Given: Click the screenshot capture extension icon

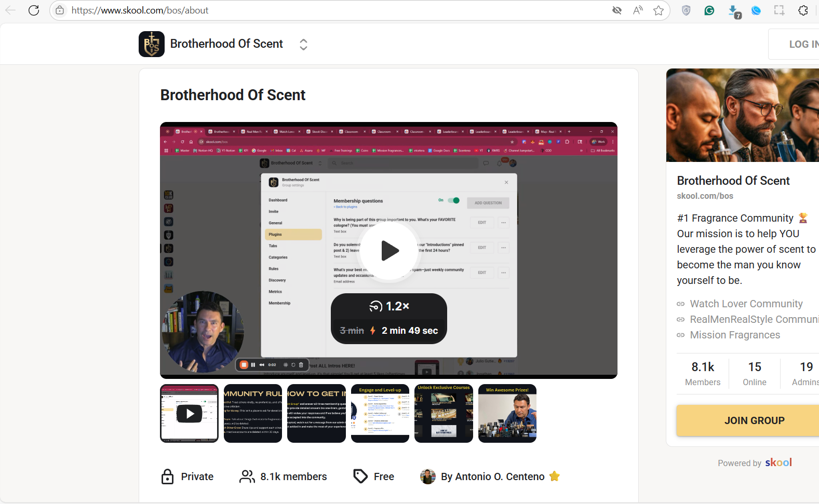Looking at the screenshot, I should point(779,10).
